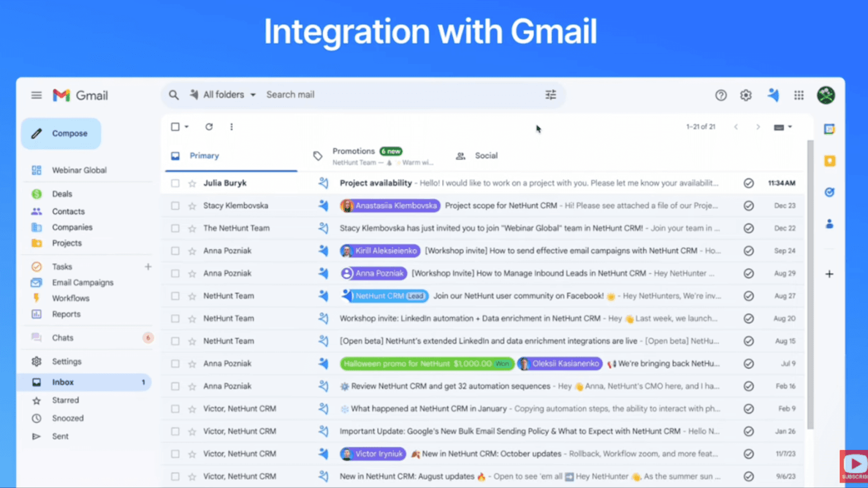Viewport: 868px width, 488px height.
Task: Open Webinar Global workspace
Action: tap(79, 170)
